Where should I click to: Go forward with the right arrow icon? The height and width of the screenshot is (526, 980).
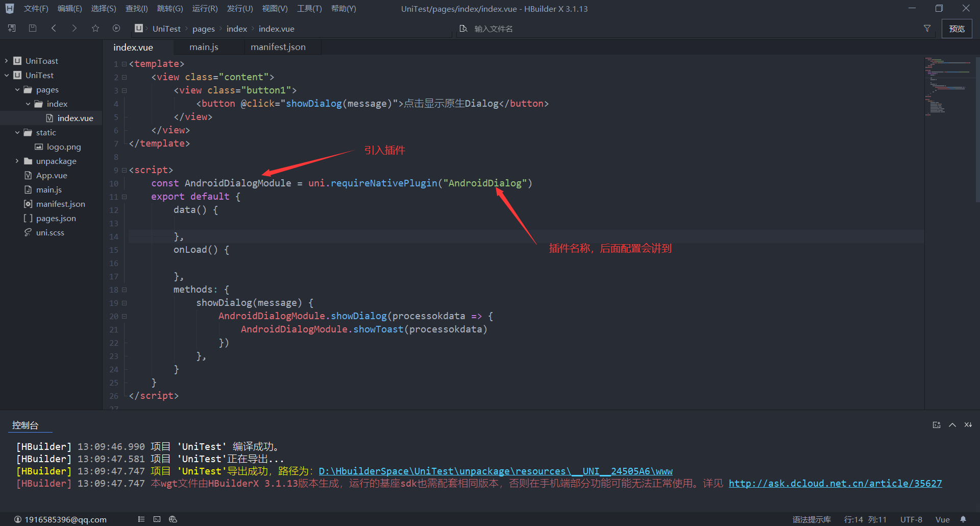[x=75, y=29]
